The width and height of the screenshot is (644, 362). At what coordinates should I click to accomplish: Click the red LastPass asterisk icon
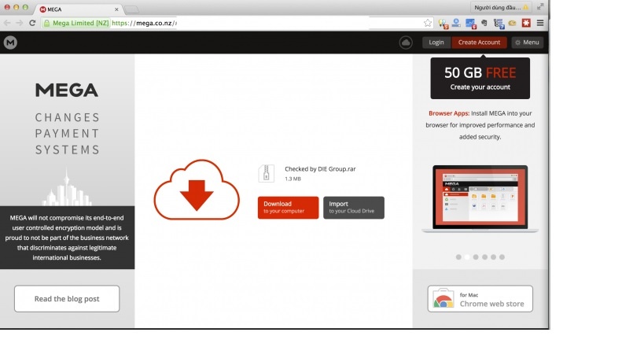tap(526, 23)
